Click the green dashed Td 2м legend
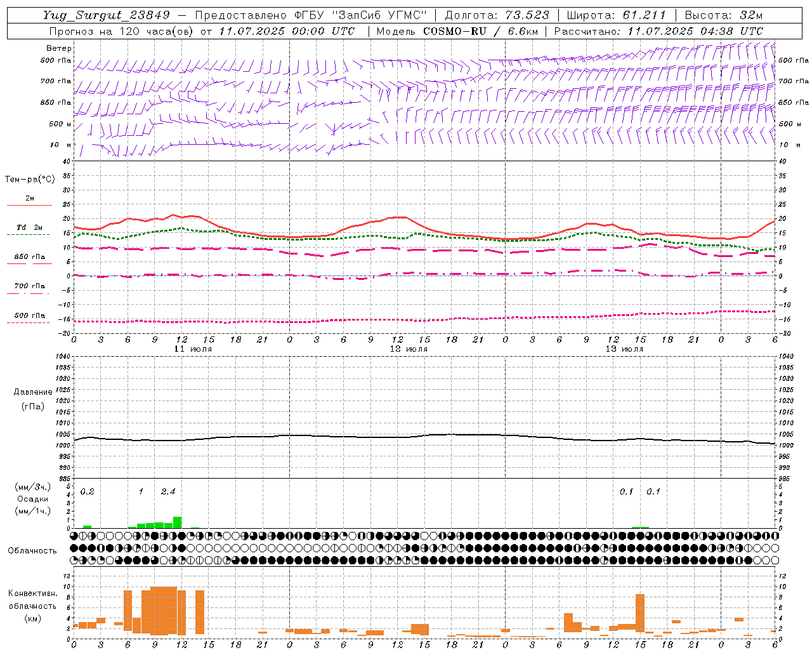Viewport: 812px width, 650px height. (28, 234)
